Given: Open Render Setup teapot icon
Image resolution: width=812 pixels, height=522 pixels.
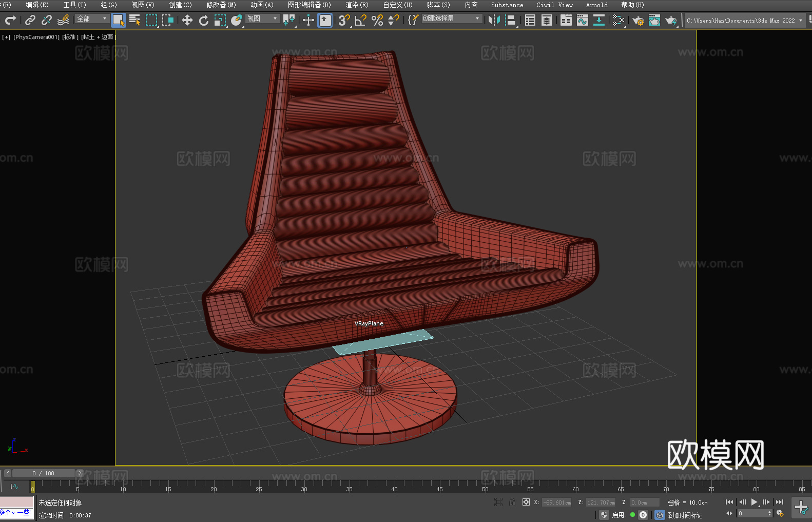Looking at the screenshot, I should (x=638, y=20).
